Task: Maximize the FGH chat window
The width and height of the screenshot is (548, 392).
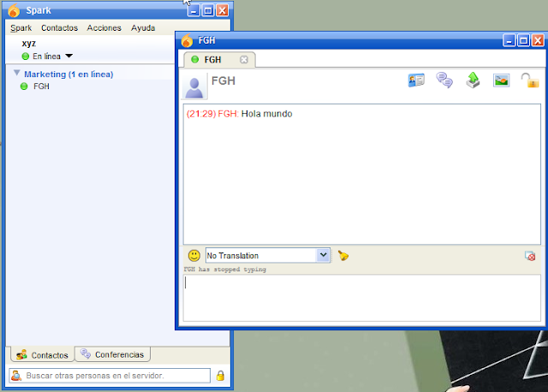Action: pyautogui.click(x=523, y=40)
